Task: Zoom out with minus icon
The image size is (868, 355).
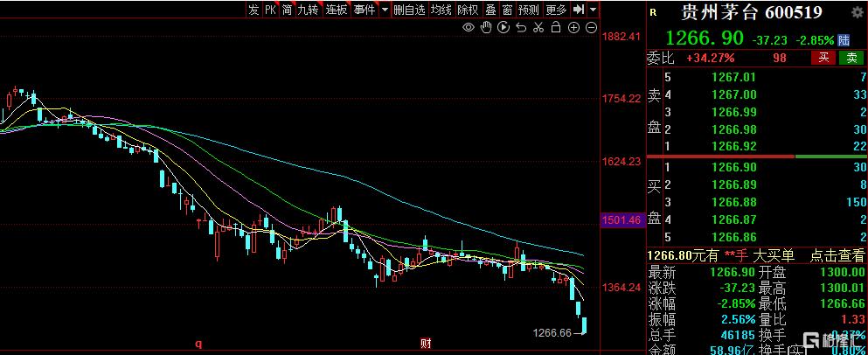Action: pos(591,28)
